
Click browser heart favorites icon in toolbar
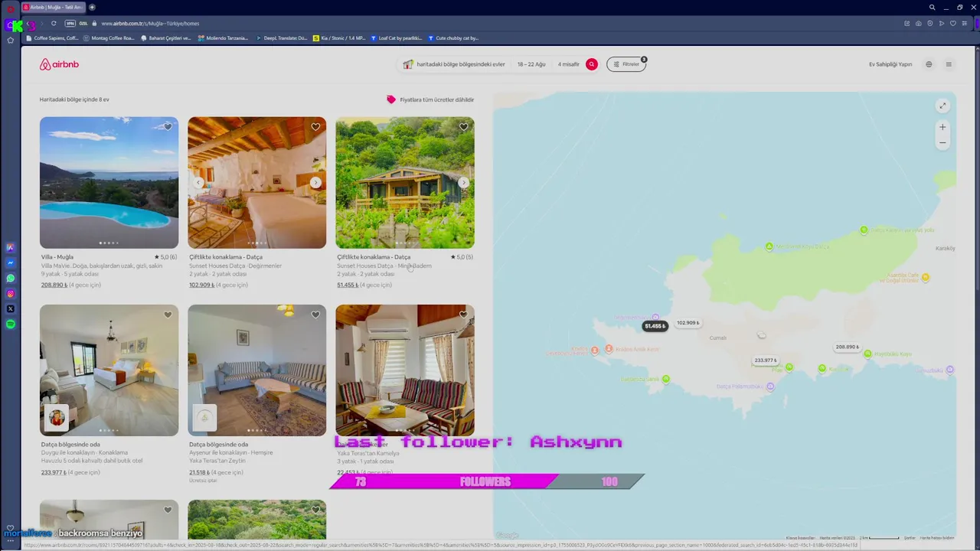pyautogui.click(x=953, y=23)
